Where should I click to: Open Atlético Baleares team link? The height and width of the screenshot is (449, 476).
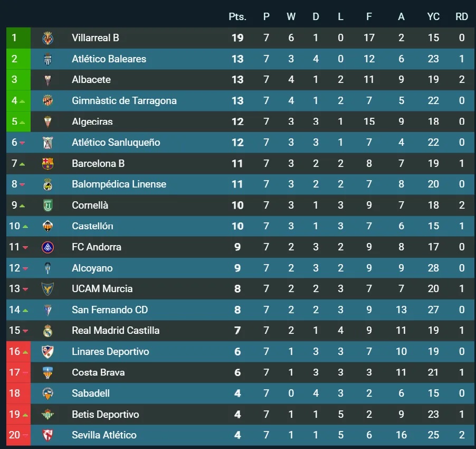109,59
